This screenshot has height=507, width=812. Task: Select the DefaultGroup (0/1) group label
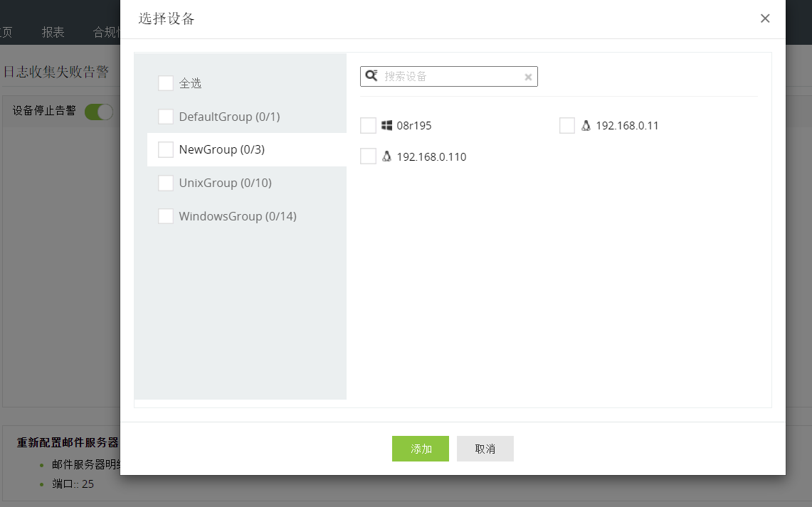229,117
